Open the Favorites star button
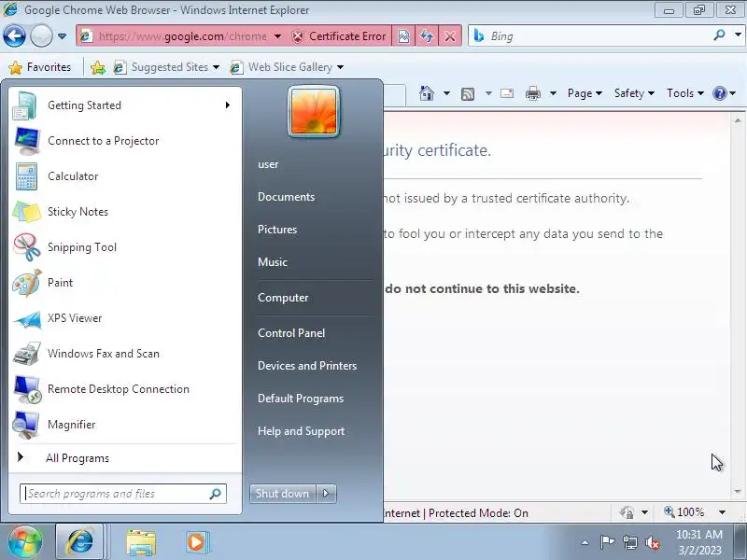Image resolution: width=747 pixels, height=560 pixels. point(40,67)
